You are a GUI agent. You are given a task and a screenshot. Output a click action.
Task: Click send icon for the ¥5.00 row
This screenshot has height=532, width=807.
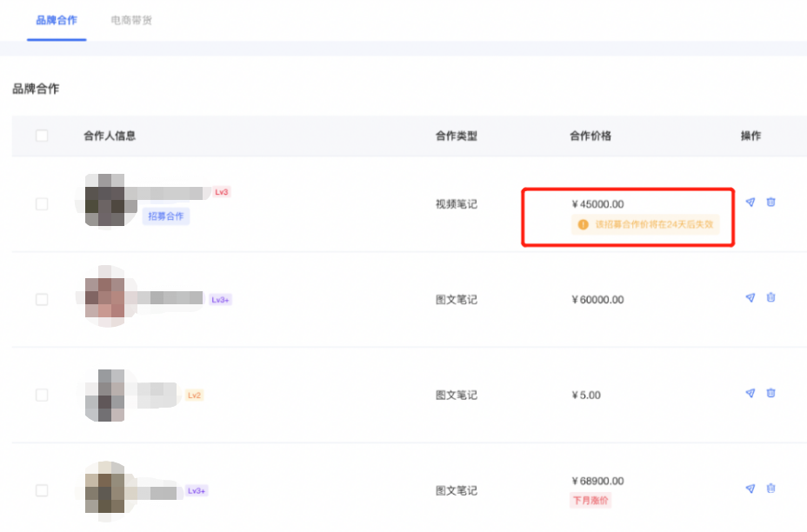(750, 394)
